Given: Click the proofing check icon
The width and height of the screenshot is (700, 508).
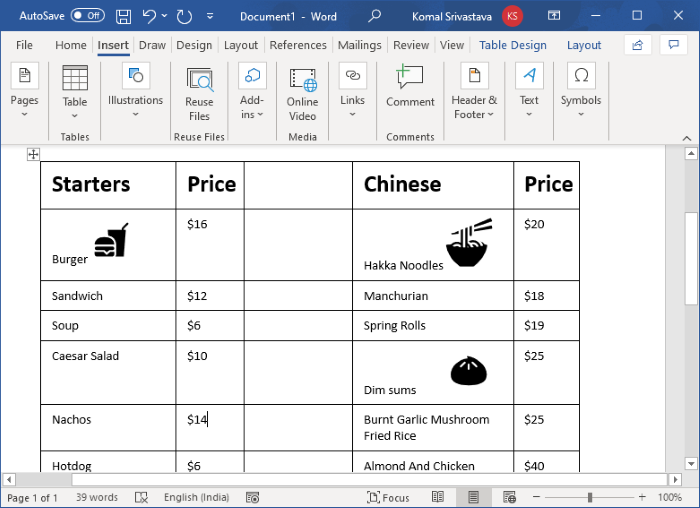Looking at the screenshot, I should (142, 497).
